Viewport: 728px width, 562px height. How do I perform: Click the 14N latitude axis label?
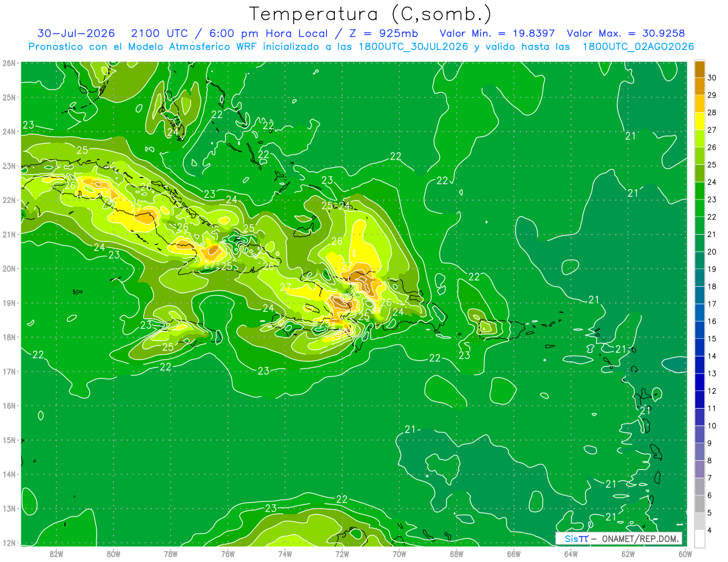coord(10,474)
